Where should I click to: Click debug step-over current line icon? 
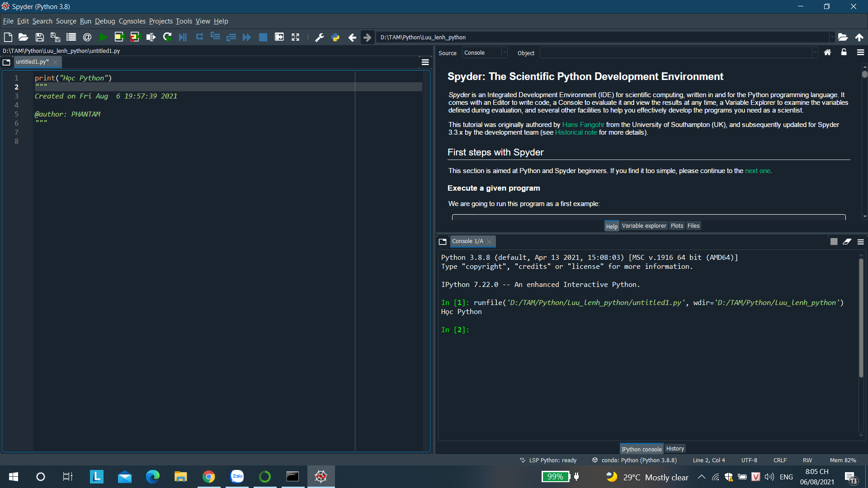[x=199, y=37]
